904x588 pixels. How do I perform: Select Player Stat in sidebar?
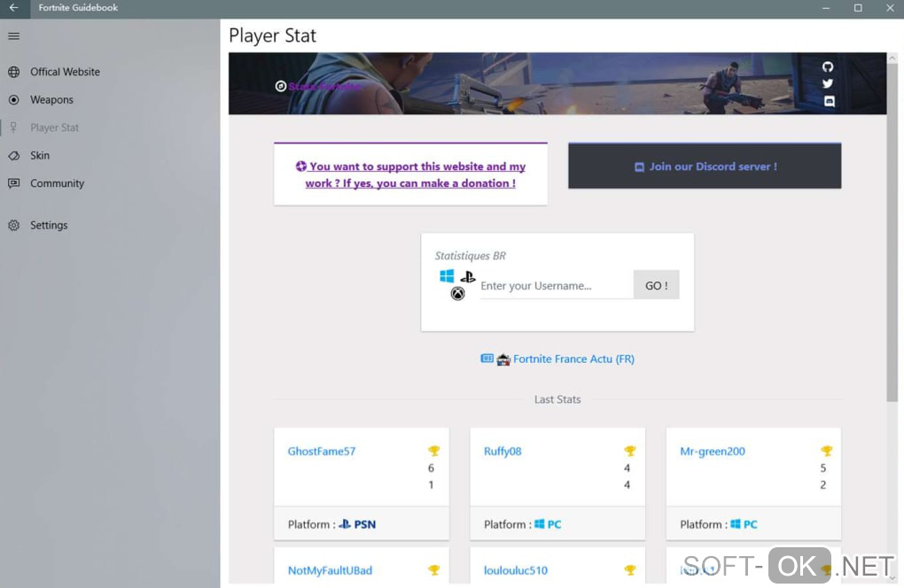[x=55, y=128]
